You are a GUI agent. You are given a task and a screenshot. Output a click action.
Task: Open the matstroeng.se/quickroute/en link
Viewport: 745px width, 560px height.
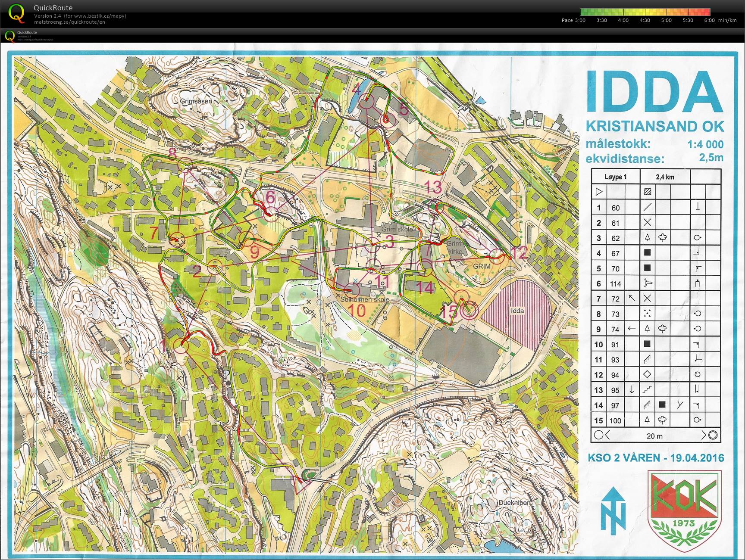coord(69,22)
